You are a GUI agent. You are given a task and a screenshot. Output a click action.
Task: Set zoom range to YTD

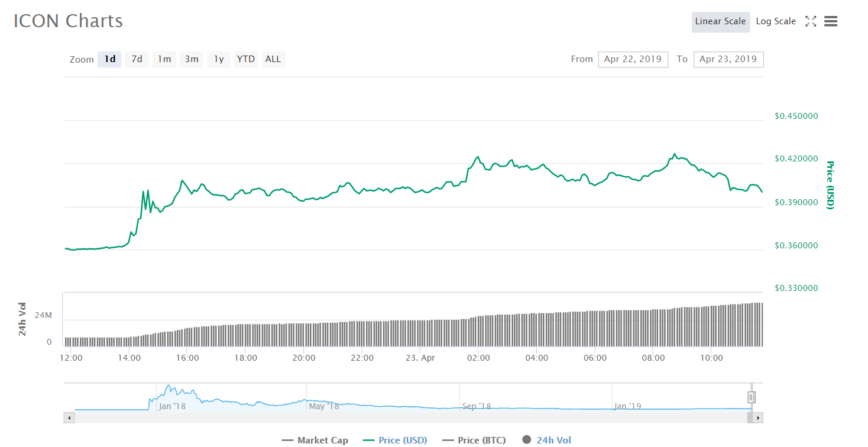[x=246, y=59]
